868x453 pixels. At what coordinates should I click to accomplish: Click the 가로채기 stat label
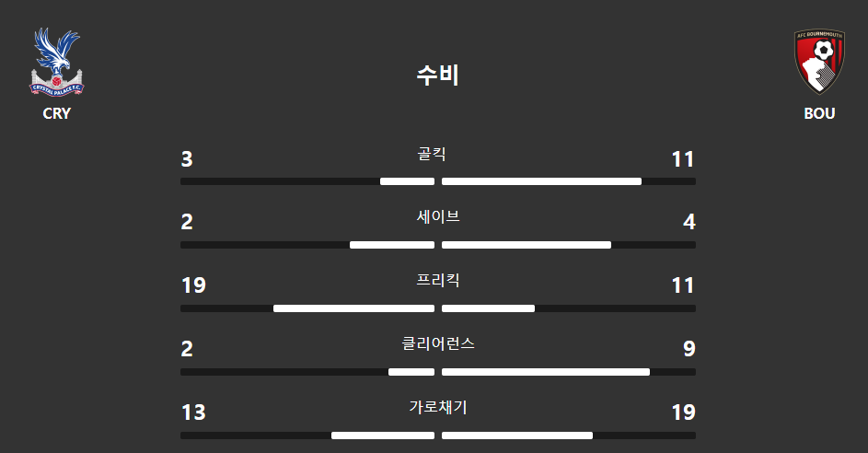tap(438, 407)
